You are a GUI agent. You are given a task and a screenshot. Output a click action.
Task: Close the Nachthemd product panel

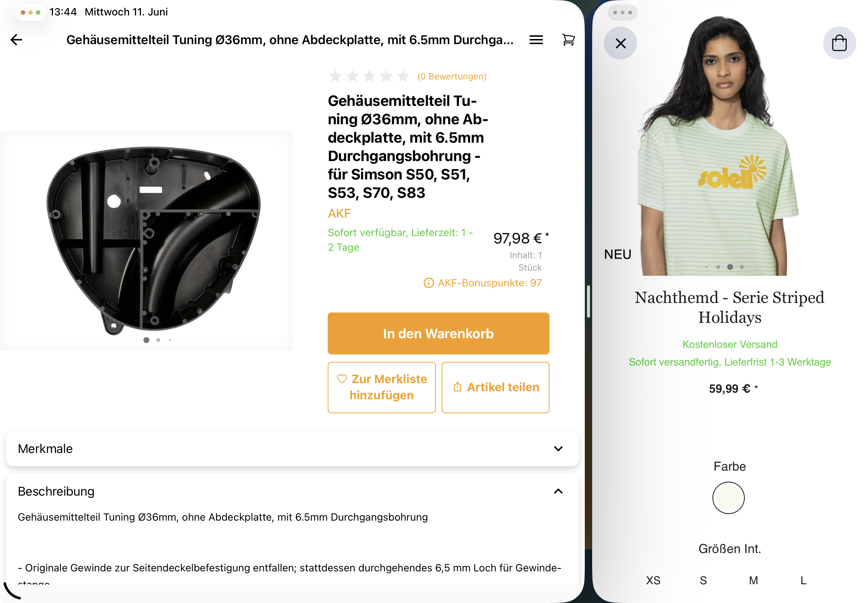pyautogui.click(x=620, y=43)
